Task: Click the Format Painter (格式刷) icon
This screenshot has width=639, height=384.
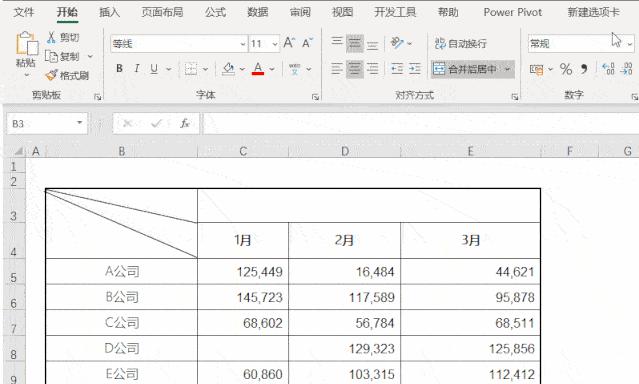Action: coord(51,75)
